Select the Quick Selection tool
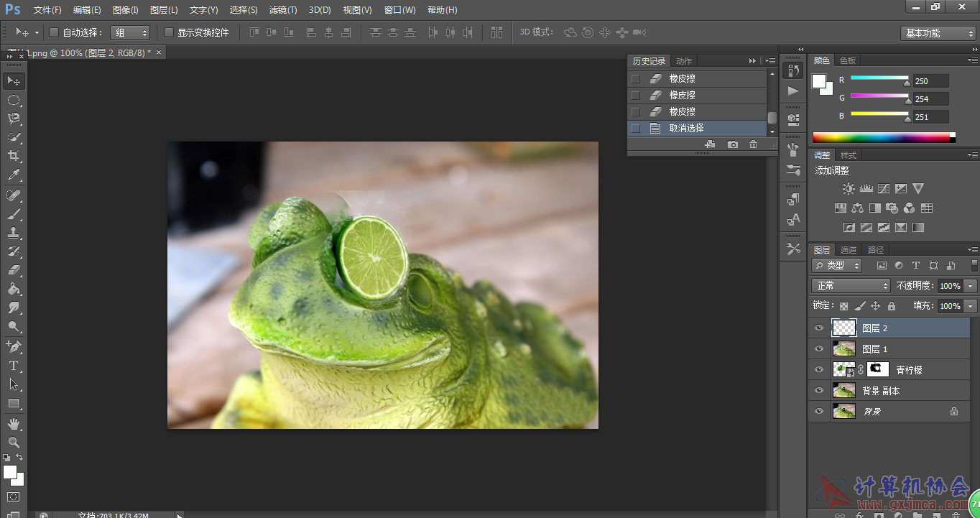The height and width of the screenshot is (518, 980). click(14, 137)
